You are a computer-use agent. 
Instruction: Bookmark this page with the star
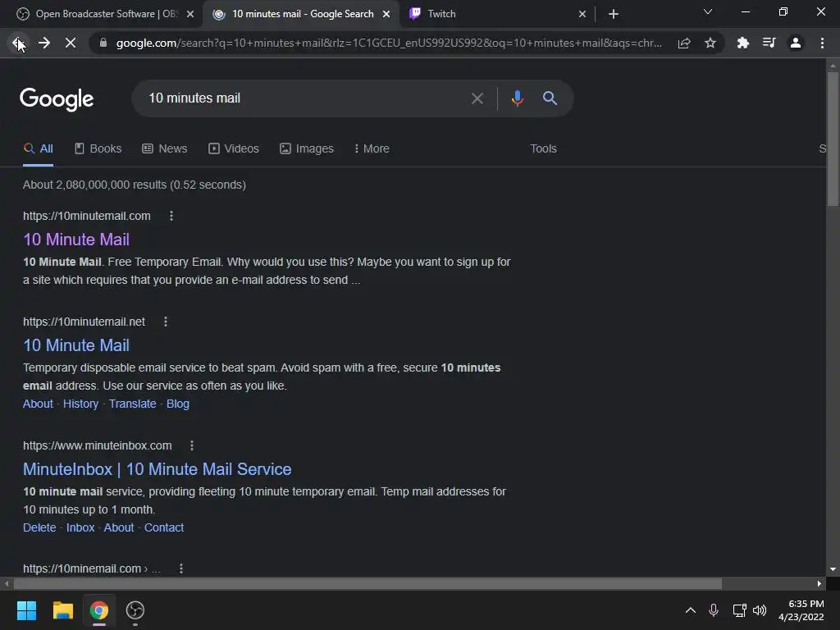click(x=710, y=43)
